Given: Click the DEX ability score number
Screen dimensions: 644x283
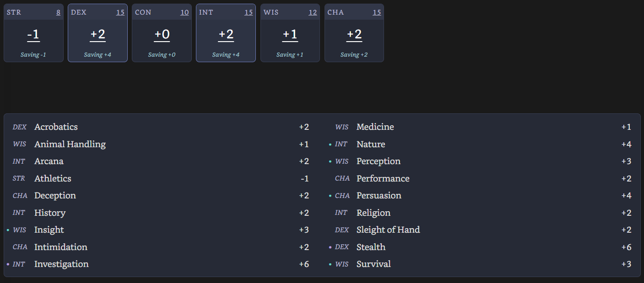Looking at the screenshot, I should [x=120, y=12].
